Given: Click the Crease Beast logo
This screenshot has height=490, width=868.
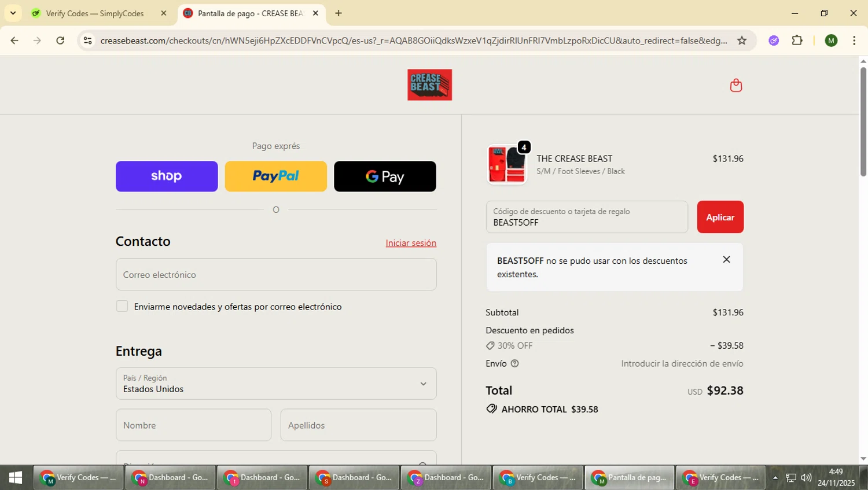Looking at the screenshot, I should point(429,84).
